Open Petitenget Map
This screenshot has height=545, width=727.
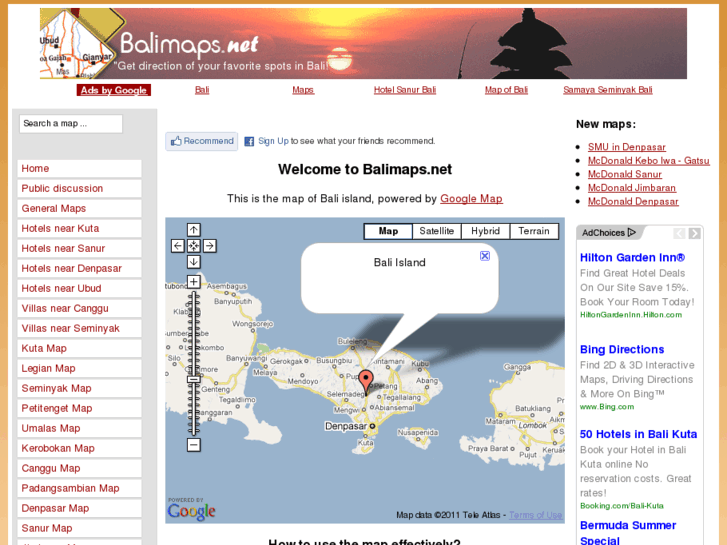coord(79,408)
